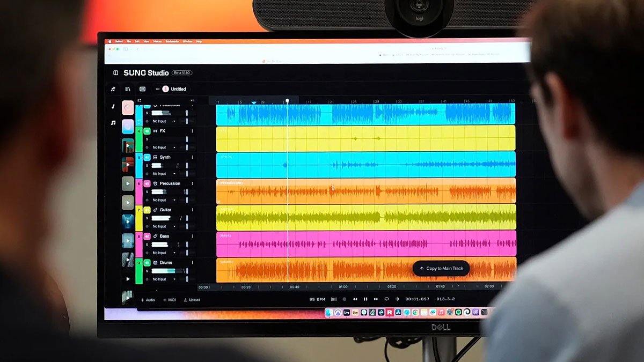Screen dimensions: 644x362
Task: Open the library icon in top toolbar
Action: 128,89
